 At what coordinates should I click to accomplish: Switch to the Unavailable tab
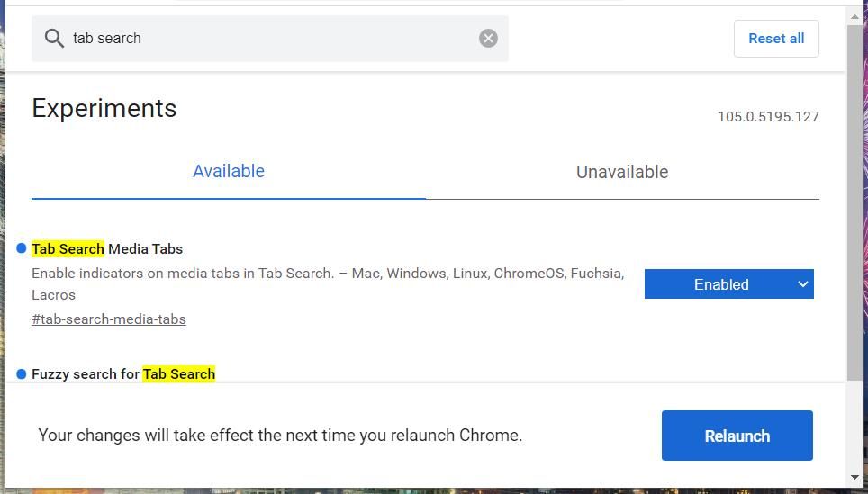tap(622, 173)
